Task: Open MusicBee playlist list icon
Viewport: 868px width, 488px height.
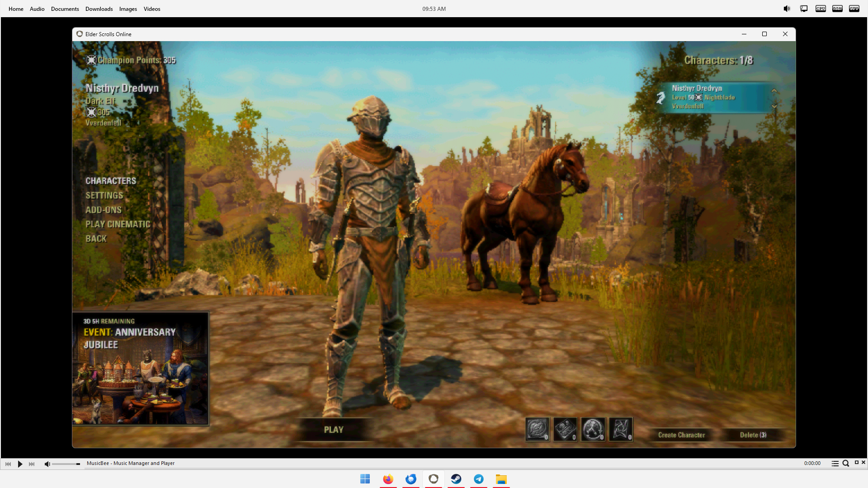Action: click(x=835, y=463)
